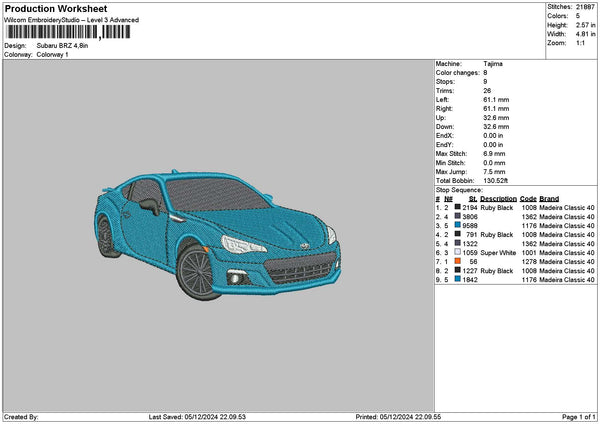This screenshot has width=600, height=424.
Task: Select the Ruby Black swatch at stop 1
Action: coord(458,207)
